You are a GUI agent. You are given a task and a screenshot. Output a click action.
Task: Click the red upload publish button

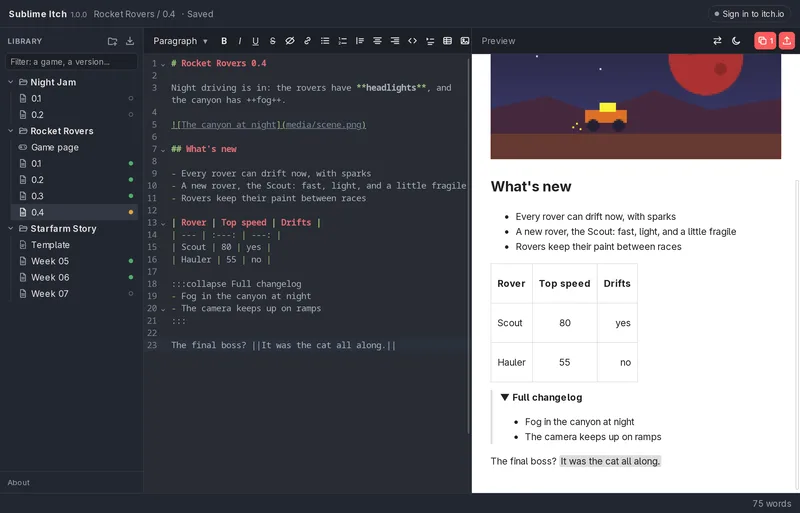[787, 41]
